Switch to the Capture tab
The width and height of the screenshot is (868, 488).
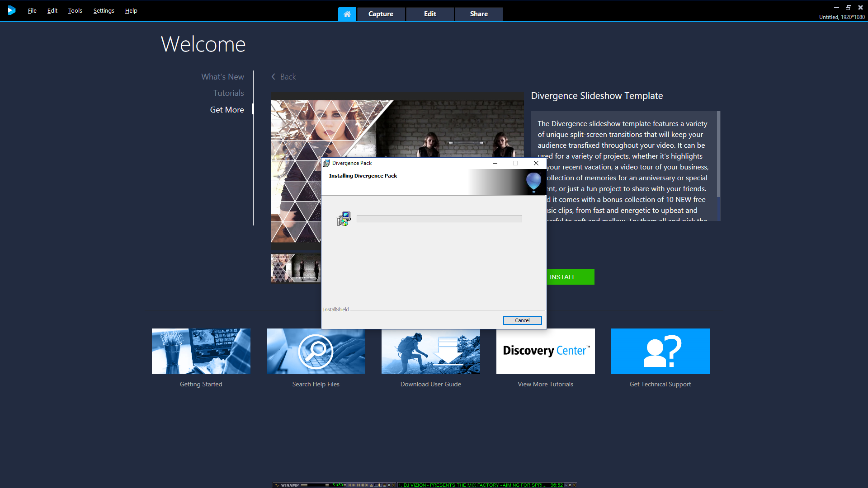coord(381,14)
